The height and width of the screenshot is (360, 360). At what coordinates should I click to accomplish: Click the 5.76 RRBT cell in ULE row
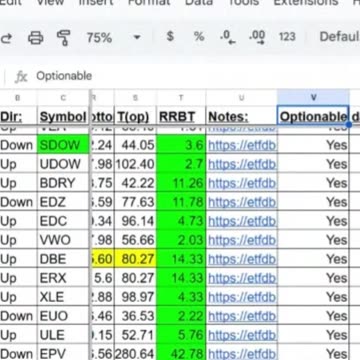point(181,335)
